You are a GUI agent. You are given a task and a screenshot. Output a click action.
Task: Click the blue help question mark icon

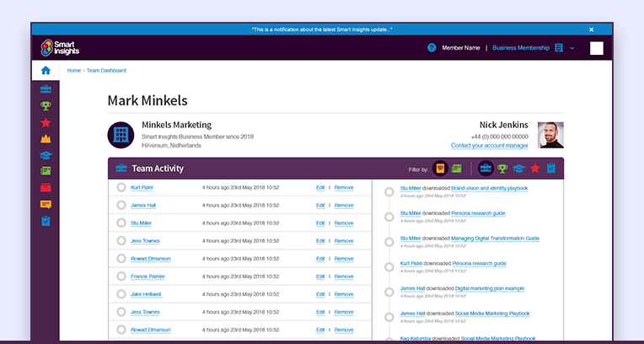pyautogui.click(x=432, y=48)
